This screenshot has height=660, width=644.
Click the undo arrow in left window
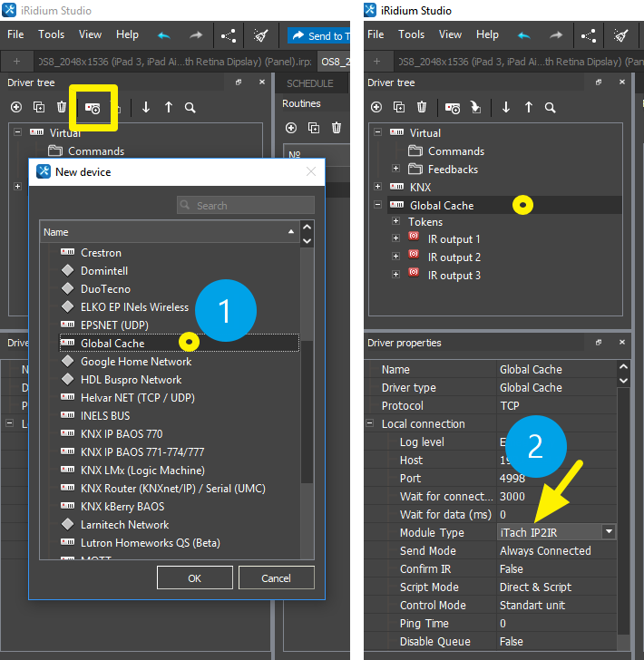pos(163,35)
